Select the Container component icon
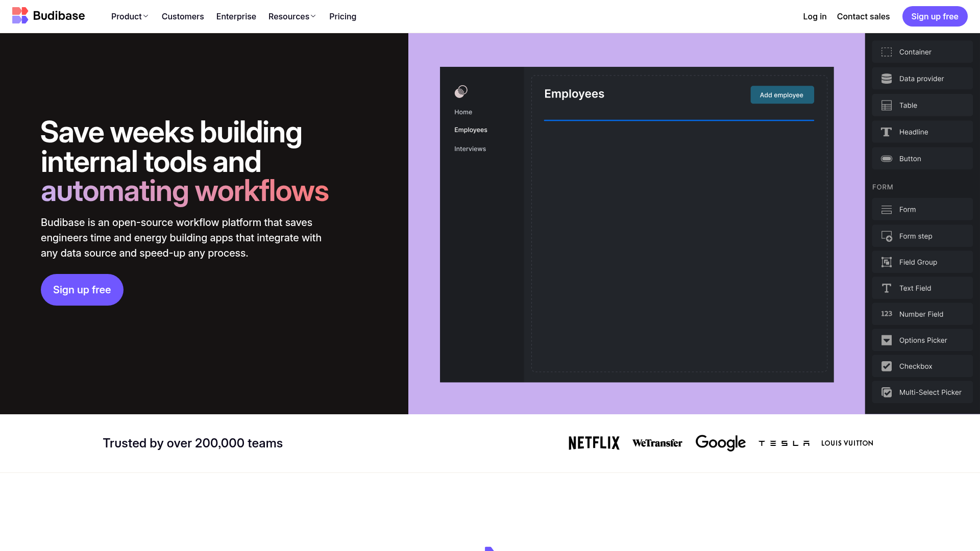The height and width of the screenshot is (551, 980). pyautogui.click(x=887, y=52)
